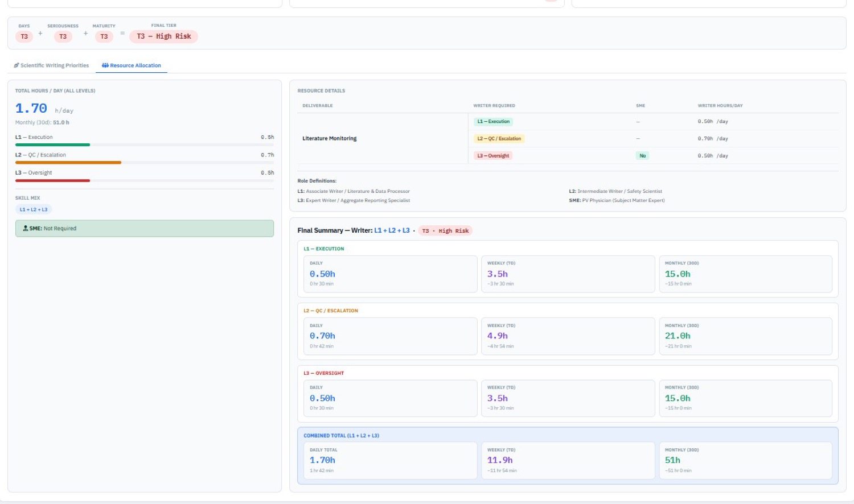Click the orange 'L2 — QC / ESCALATION' section heading
The image size is (854, 504).
click(x=331, y=311)
